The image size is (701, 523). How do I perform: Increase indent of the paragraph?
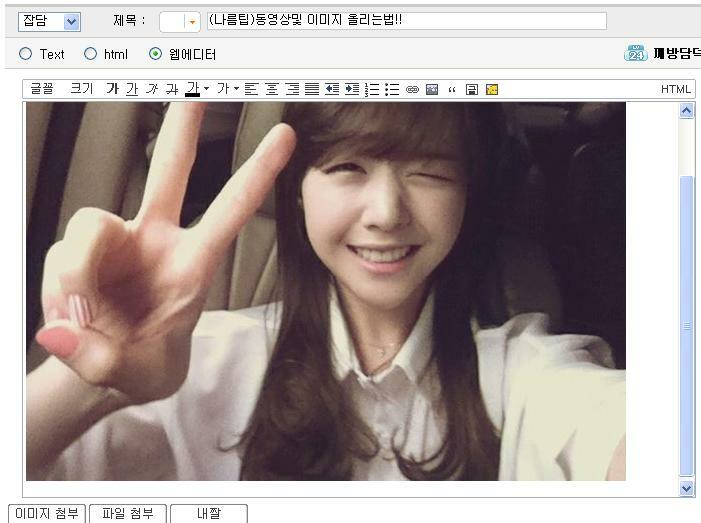[352, 89]
